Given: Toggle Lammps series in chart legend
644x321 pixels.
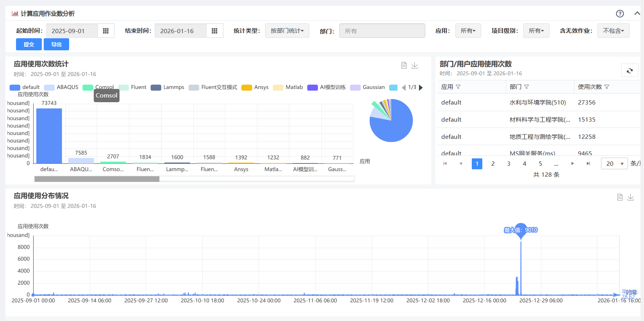Looking at the screenshot, I should (x=168, y=87).
